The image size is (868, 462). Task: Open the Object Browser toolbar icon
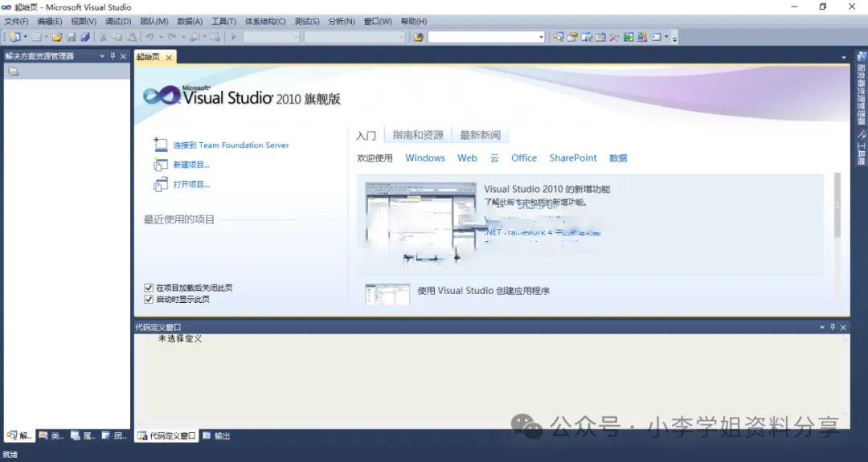pos(600,37)
